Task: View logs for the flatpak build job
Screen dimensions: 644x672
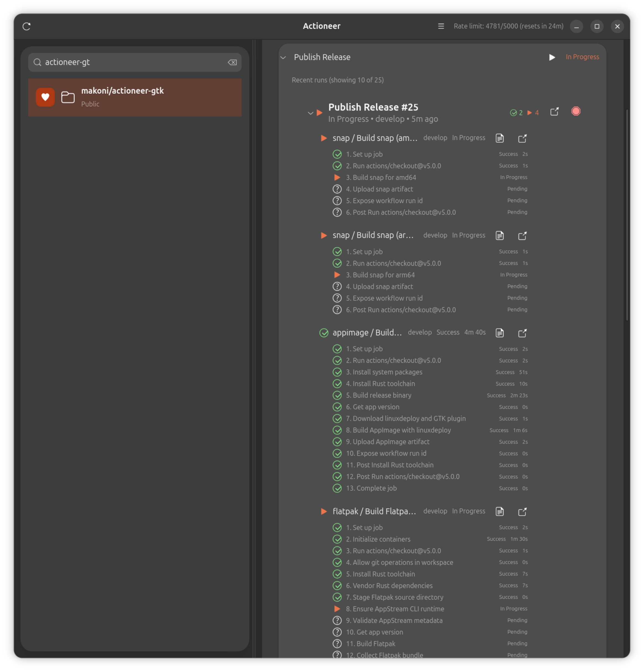Action: (x=499, y=512)
